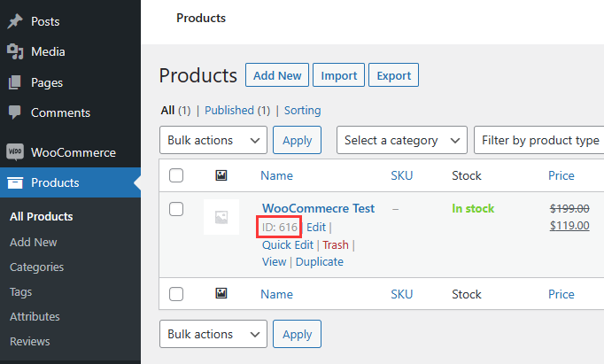Tick the WooCommecre Test product checkbox
The width and height of the screenshot is (604, 364).
point(176,209)
